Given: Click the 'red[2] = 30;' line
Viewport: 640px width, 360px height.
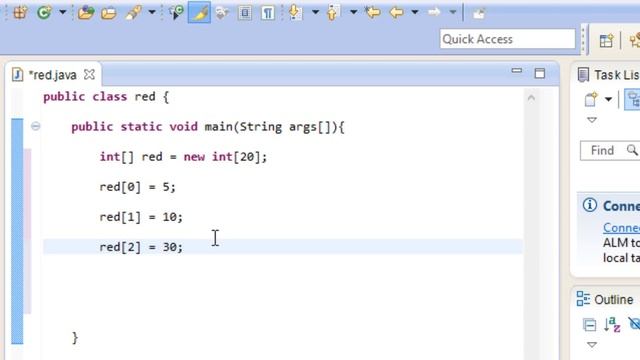Looking at the screenshot, I should tap(141, 247).
